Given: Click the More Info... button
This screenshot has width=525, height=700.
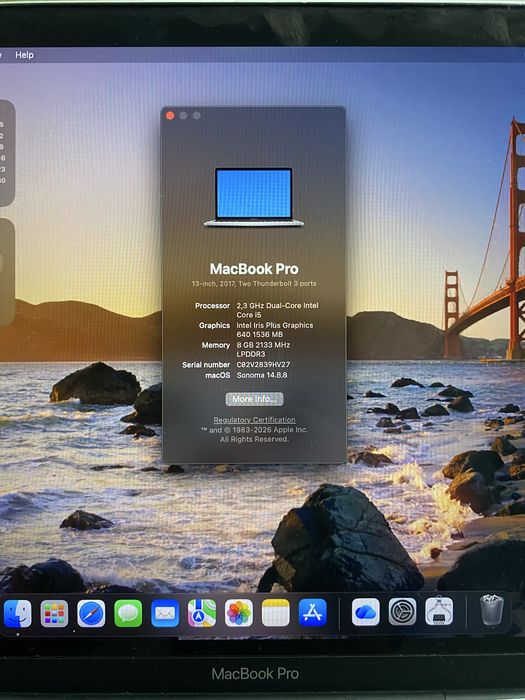Looking at the screenshot, I should point(254,399).
